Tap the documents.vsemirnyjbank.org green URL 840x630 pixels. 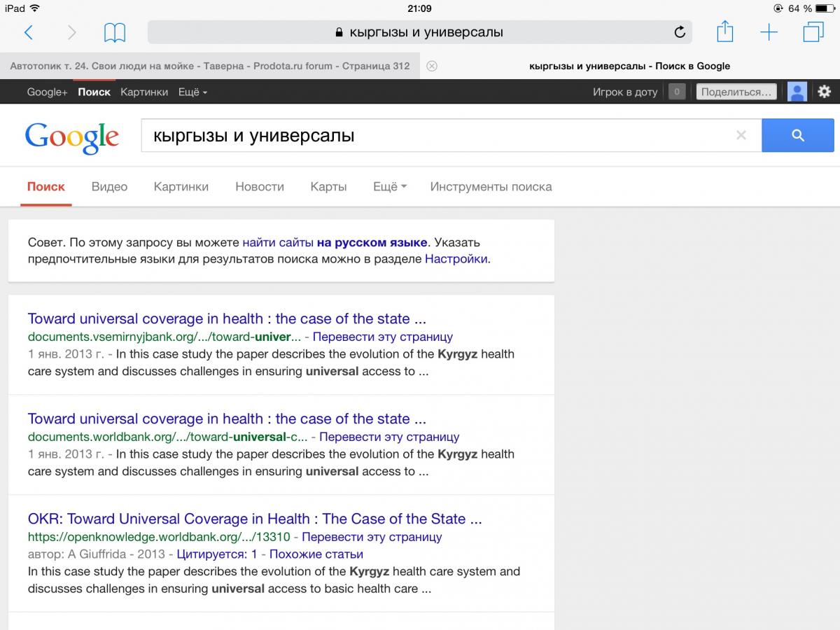[x=164, y=337]
